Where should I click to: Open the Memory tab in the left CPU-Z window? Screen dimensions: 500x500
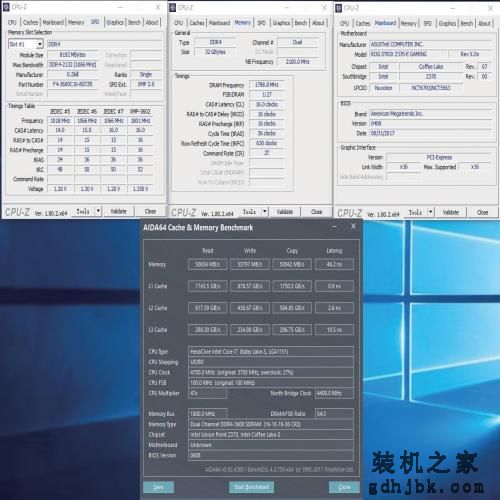pos(76,22)
